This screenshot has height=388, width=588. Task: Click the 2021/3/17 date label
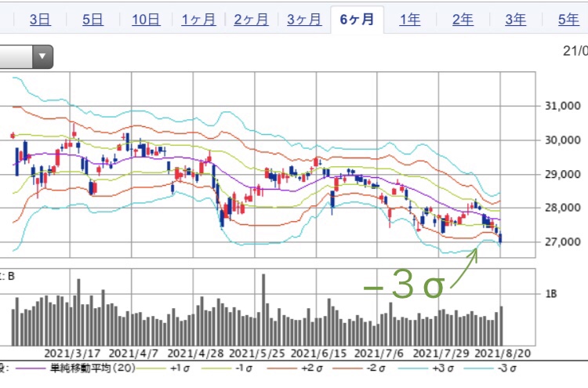(x=72, y=354)
